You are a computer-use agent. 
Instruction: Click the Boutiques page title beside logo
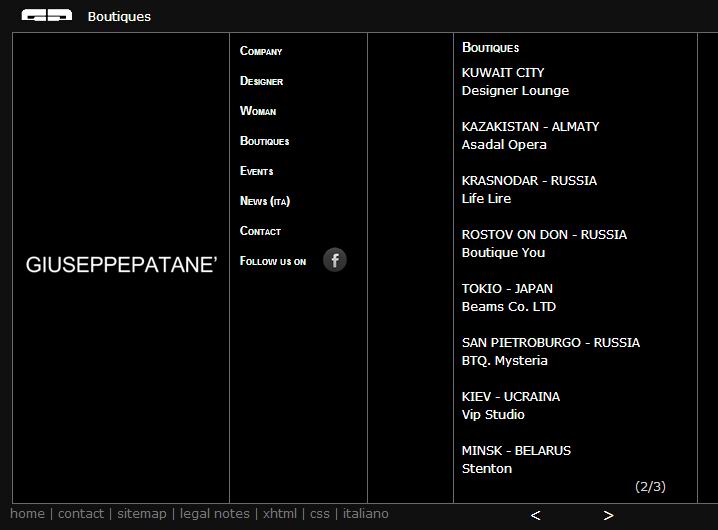[119, 16]
